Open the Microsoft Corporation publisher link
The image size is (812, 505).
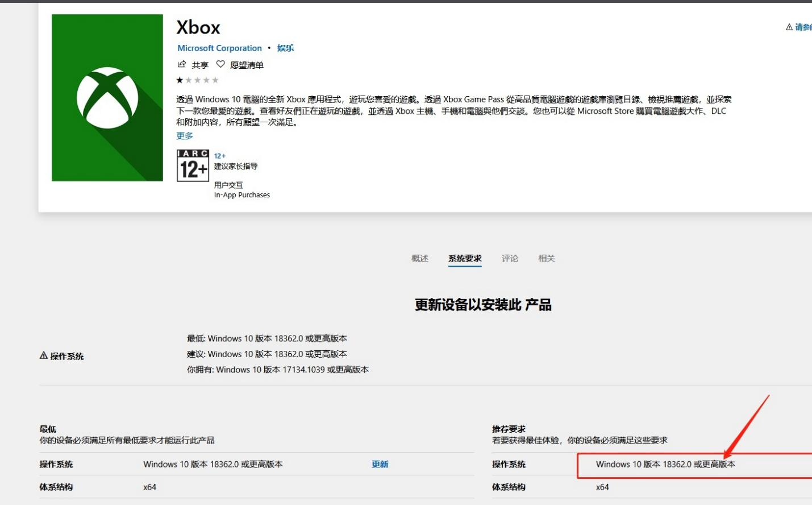click(x=219, y=48)
